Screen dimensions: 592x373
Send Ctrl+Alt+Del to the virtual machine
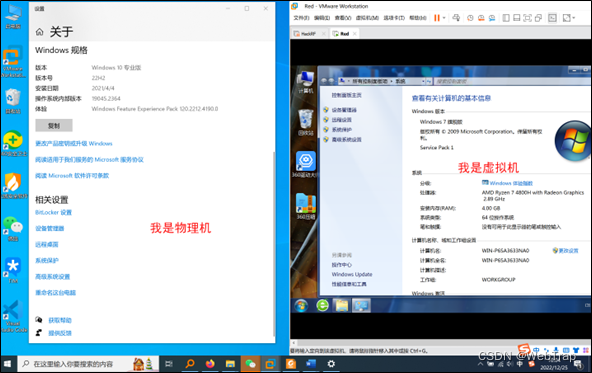coord(456,18)
